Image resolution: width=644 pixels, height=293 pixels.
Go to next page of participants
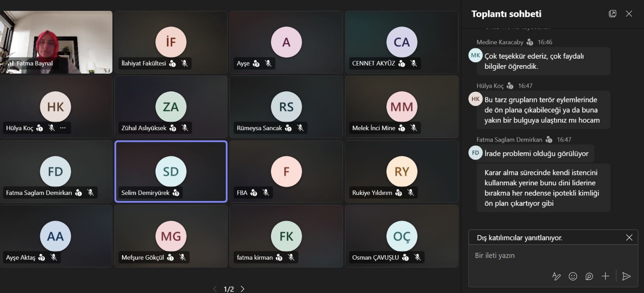pyautogui.click(x=243, y=289)
